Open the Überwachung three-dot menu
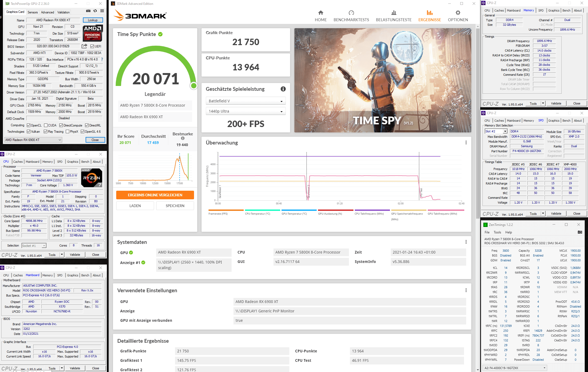588x372 pixels. pos(466,143)
